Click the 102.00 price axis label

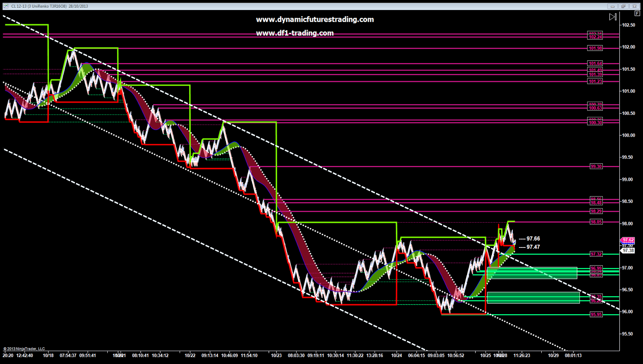(629, 47)
